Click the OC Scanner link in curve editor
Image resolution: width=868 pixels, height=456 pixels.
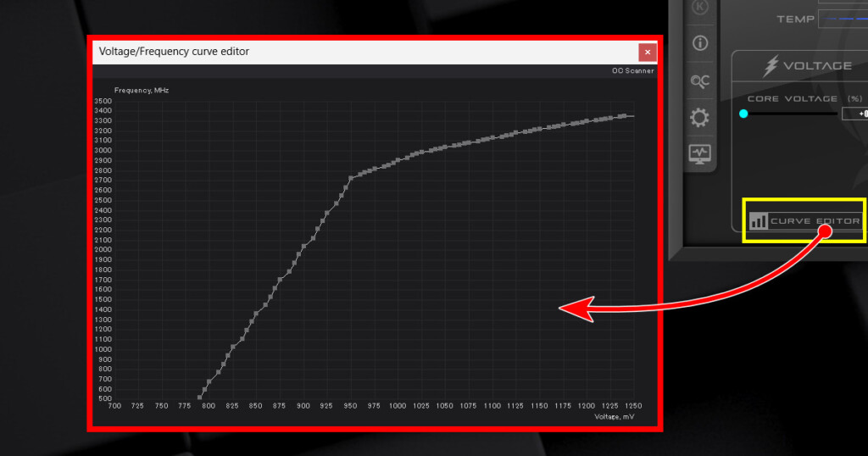[632, 71]
